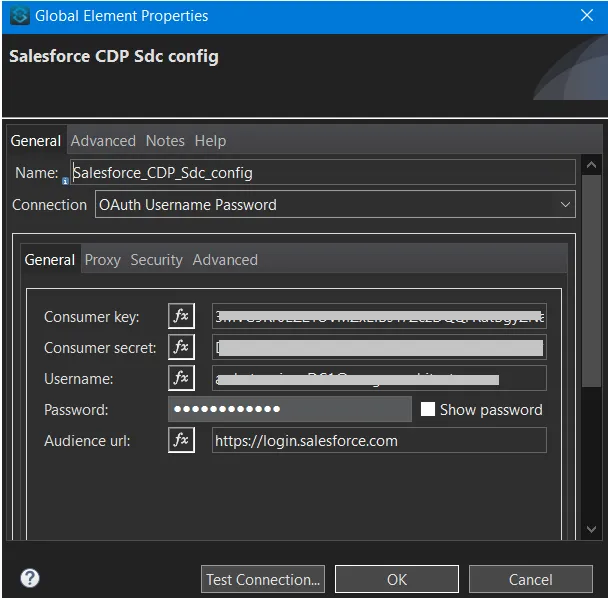Click the fx button beside Username
608x598 pixels.
pyautogui.click(x=181, y=378)
